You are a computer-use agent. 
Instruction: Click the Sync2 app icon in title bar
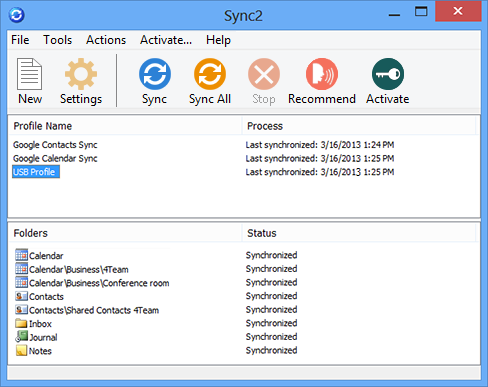pyautogui.click(x=16, y=15)
